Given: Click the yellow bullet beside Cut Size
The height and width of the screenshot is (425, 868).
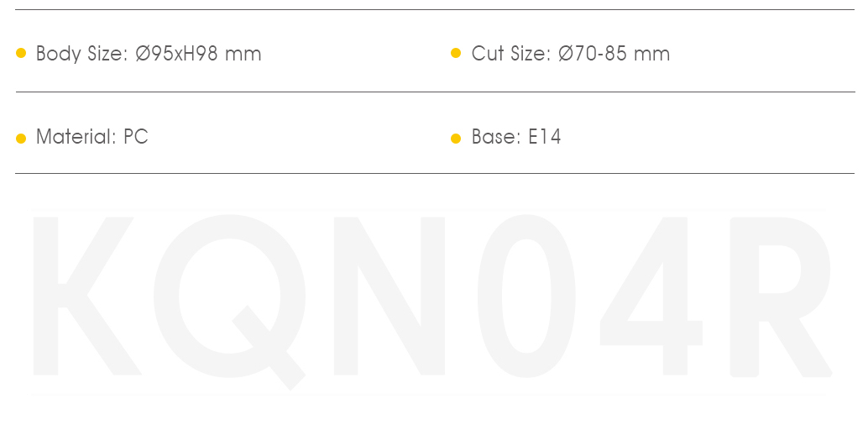Looking at the screenshot, I should click(x=456, y=53).
